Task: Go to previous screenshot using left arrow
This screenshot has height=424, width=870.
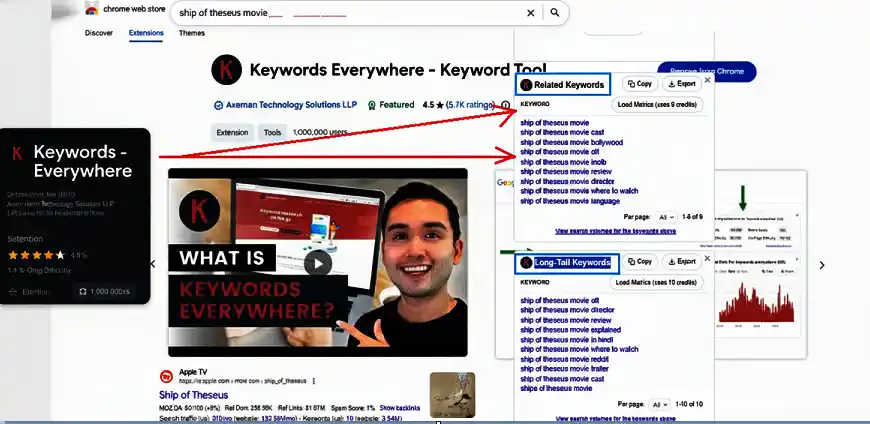Action: (x=152, y=264)
